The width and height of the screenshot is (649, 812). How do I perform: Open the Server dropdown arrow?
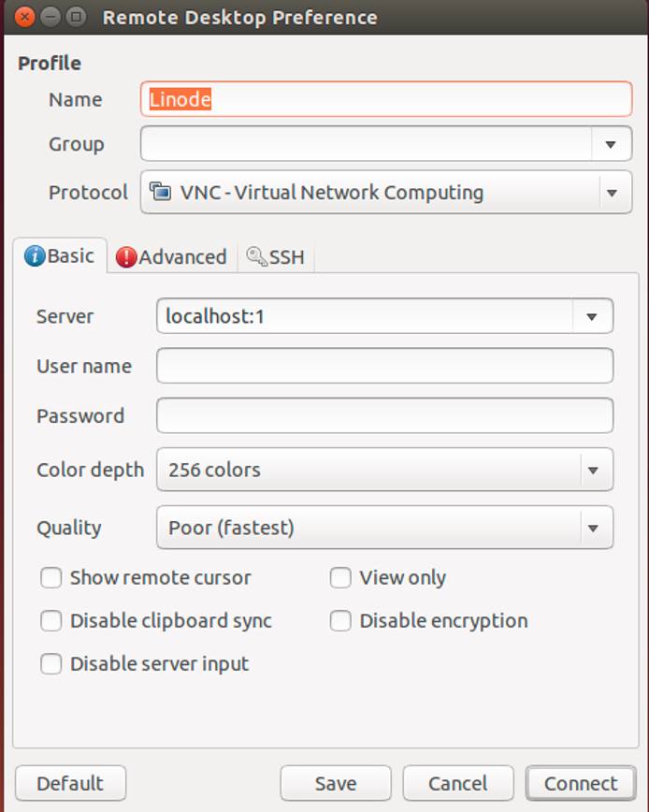pyautogui.click(x=591, y=316)
